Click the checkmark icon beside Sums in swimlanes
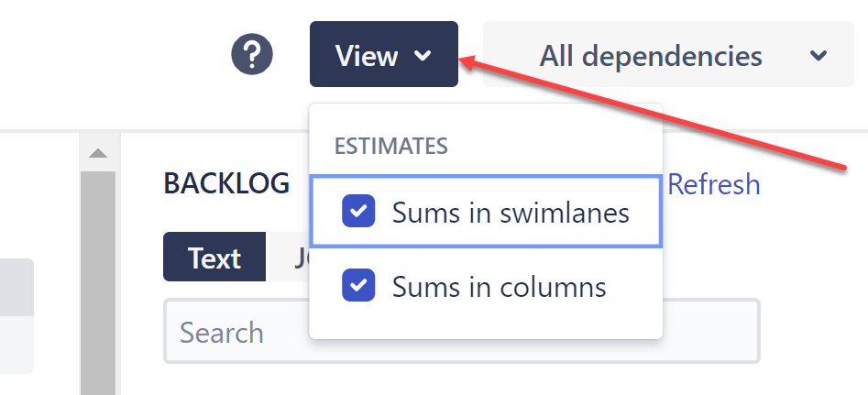This screenshot has width=868, height=395. (358, 213)
